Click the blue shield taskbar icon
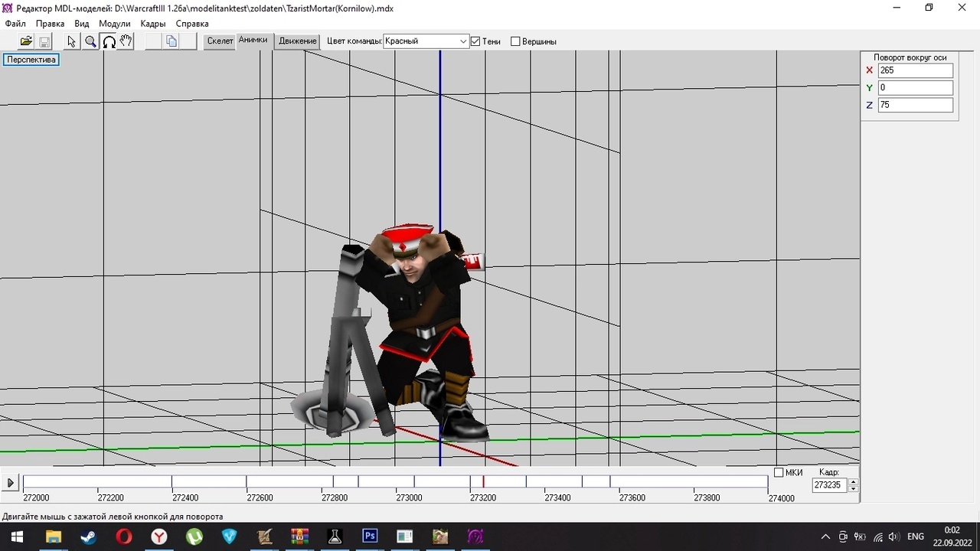This screenshot has width=980, height=551. coord(229,536)
